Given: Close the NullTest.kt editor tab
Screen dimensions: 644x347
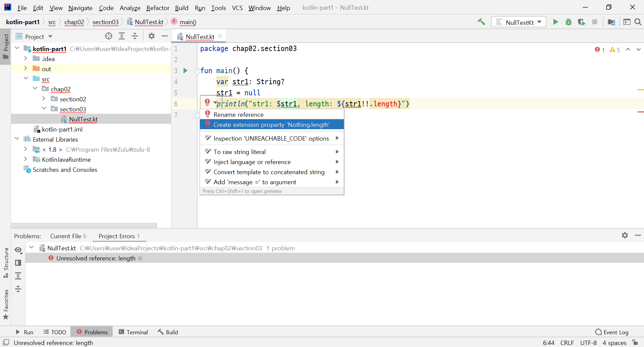Looking at the screenshot, I should pos(220,36).
